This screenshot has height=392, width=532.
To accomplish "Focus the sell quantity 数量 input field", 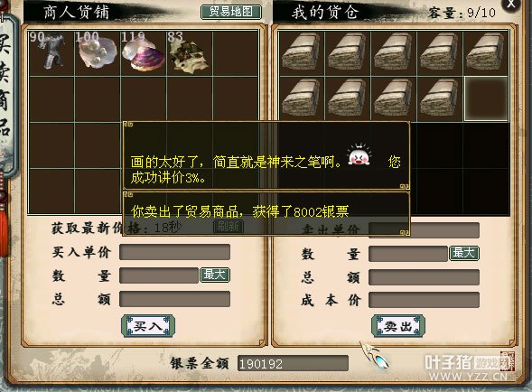I will pyautogui.click(x=408, y=254).
